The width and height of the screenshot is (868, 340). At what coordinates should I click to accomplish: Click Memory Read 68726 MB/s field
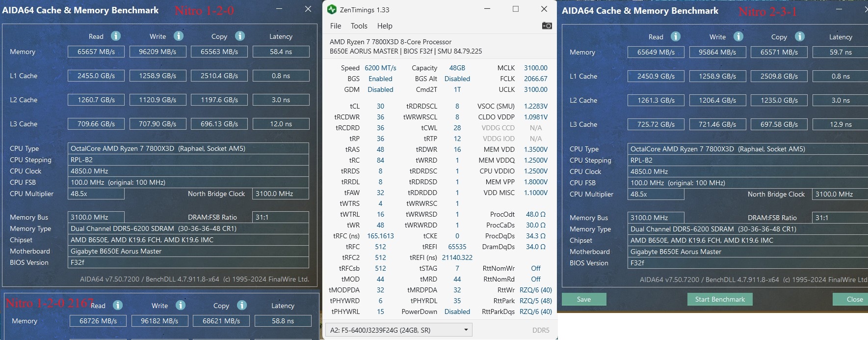(98, 321)
